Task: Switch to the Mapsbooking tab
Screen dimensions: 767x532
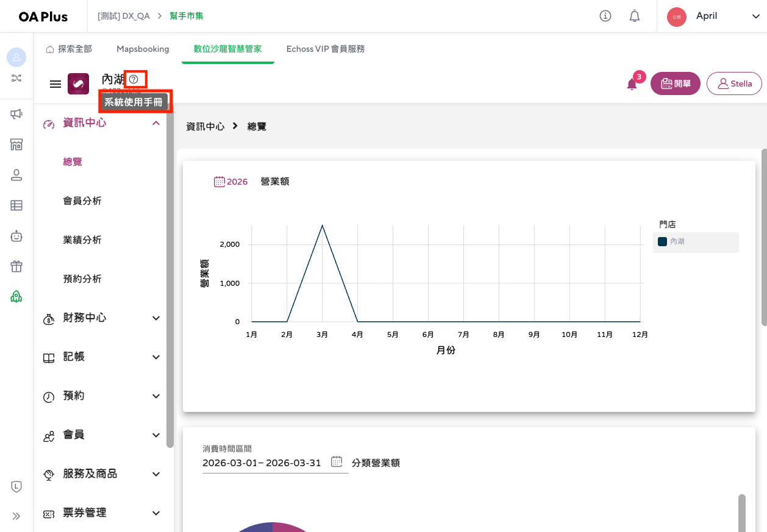Action: 143,49
